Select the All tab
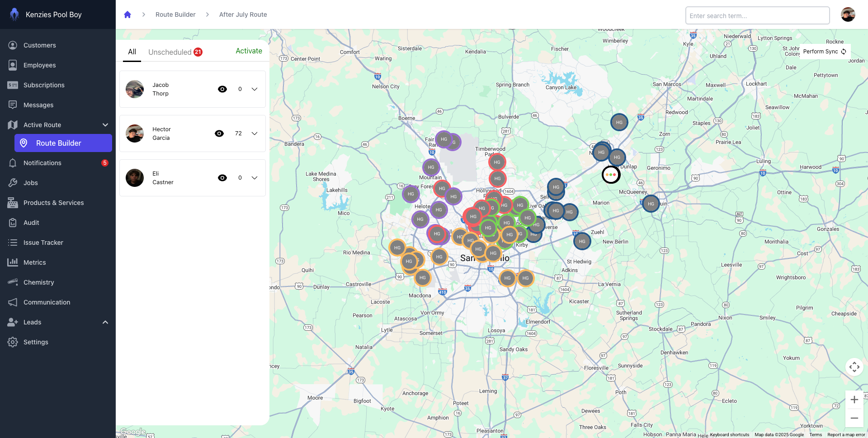The height and width of the screenshot is (438, 868). tap(132, 52)
